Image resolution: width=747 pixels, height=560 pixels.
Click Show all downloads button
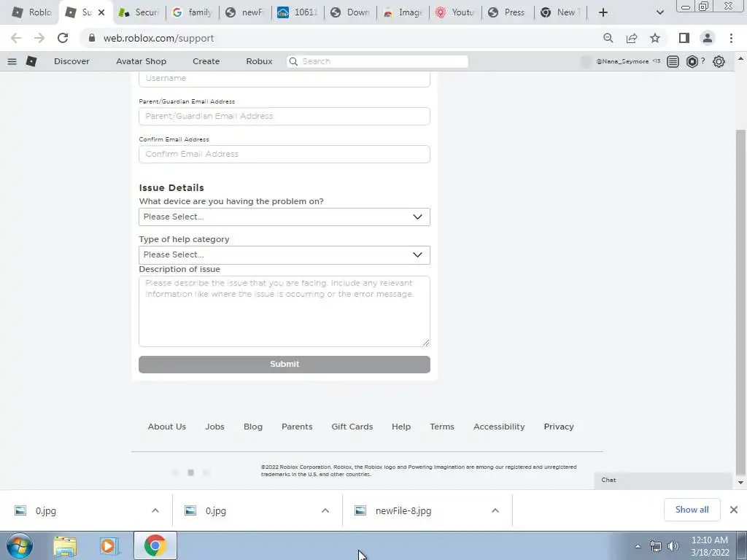click(x=692, y=510)
